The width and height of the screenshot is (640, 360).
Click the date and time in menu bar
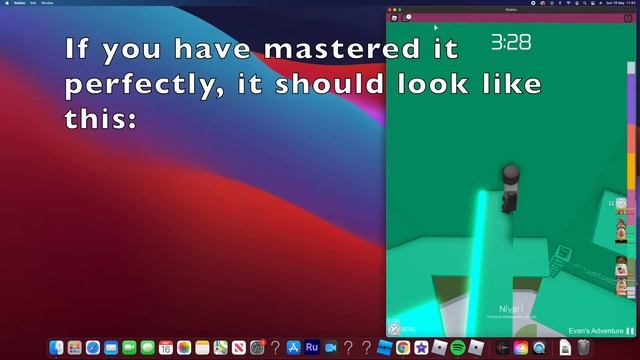click(x=621, y=3)
